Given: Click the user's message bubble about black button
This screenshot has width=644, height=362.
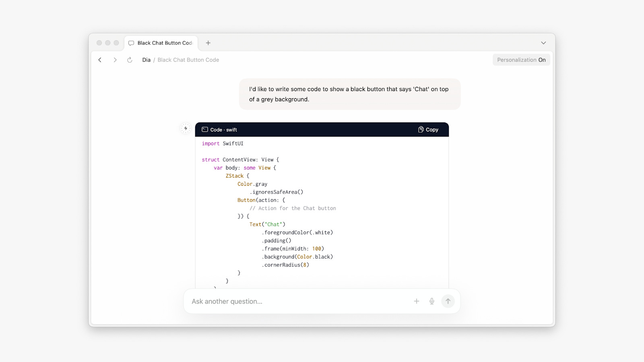Looking at the screenshot, I should click(x=349, y=94).
